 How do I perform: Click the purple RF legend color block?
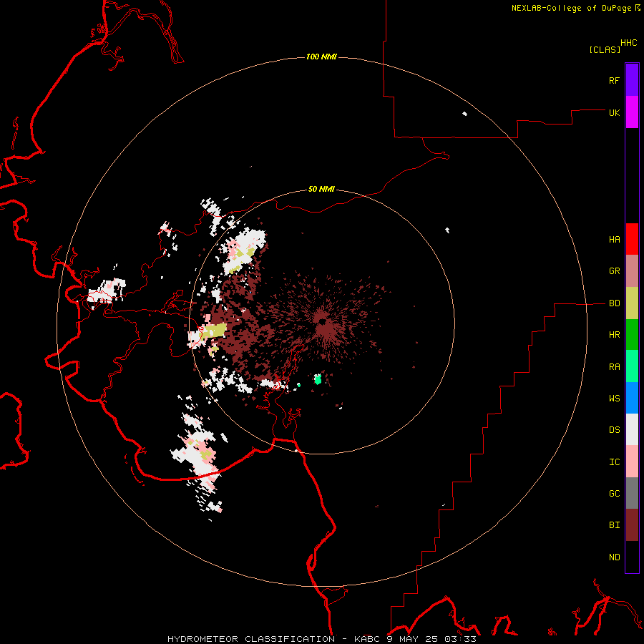[632, 80]
